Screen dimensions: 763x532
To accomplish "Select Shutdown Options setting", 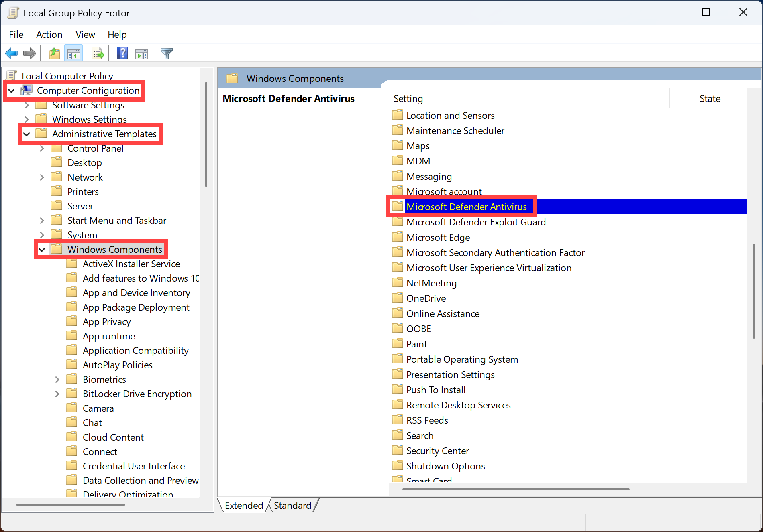I will (x=445, y=466).
